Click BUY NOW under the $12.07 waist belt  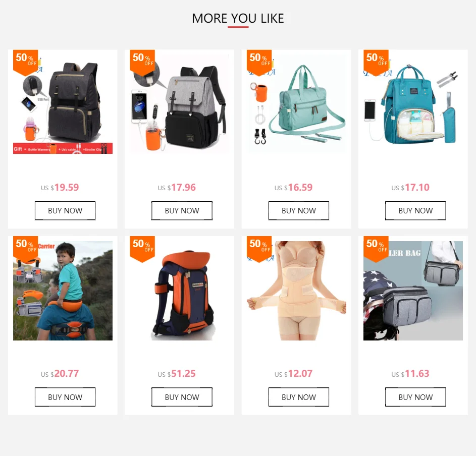pos(299,397)
